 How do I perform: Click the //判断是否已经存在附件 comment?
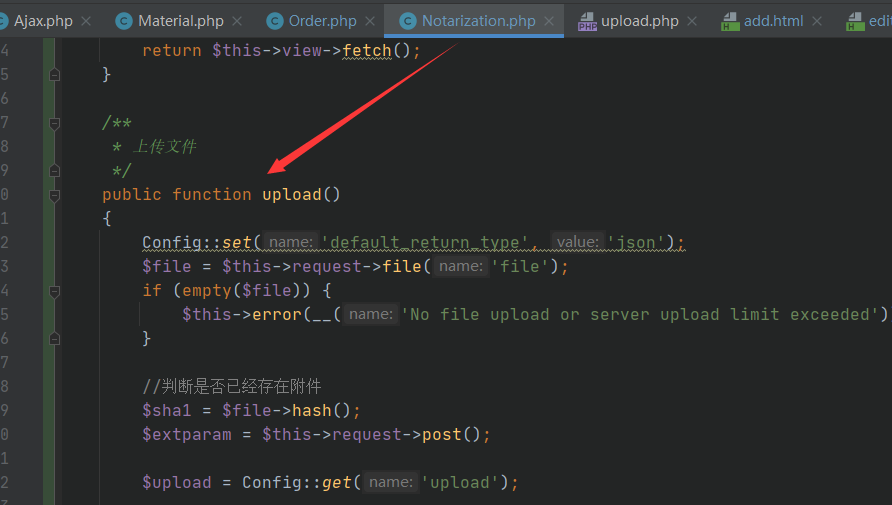click(232, 387)
